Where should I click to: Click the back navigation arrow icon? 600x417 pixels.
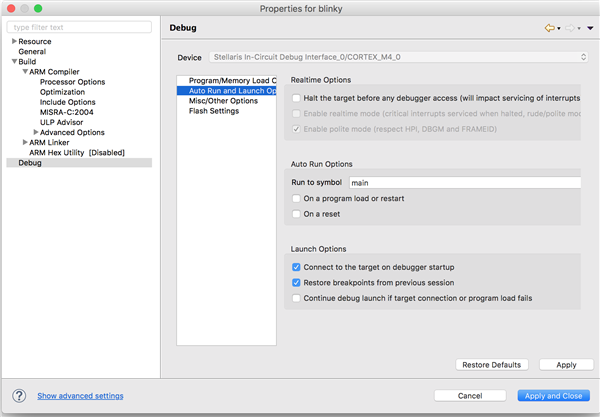[549, 28]
